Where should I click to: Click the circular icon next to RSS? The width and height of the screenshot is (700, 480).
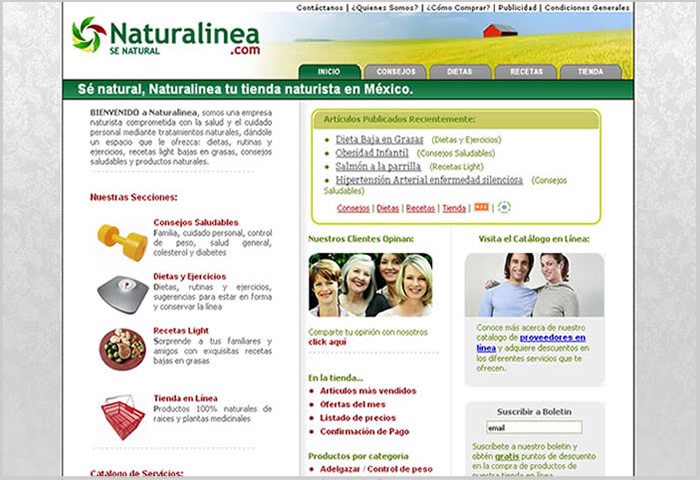504,207
